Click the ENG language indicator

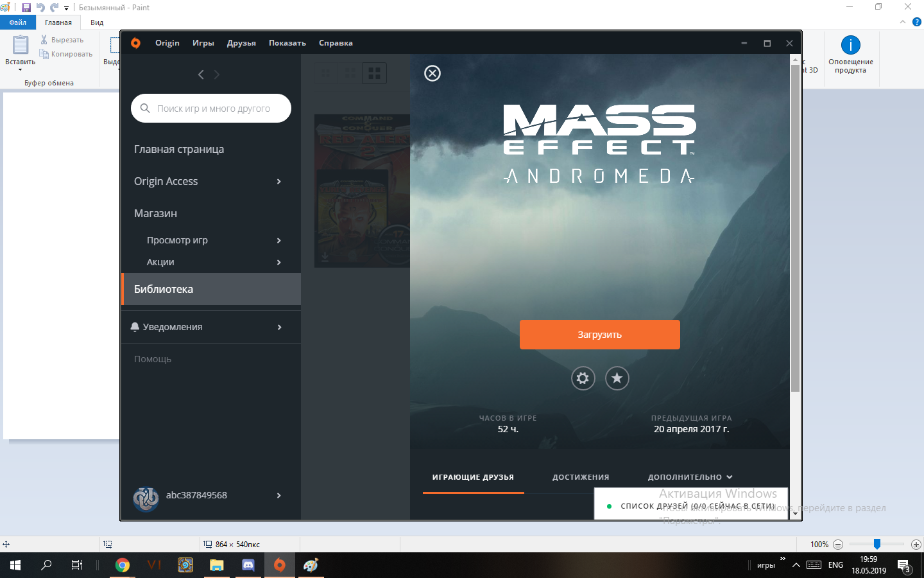[x=835, y=565]
